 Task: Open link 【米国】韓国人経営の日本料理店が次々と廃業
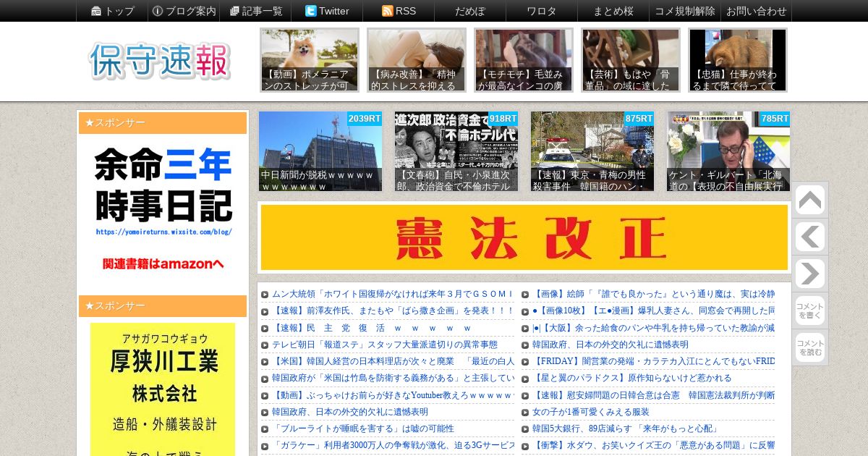point(392,361)
